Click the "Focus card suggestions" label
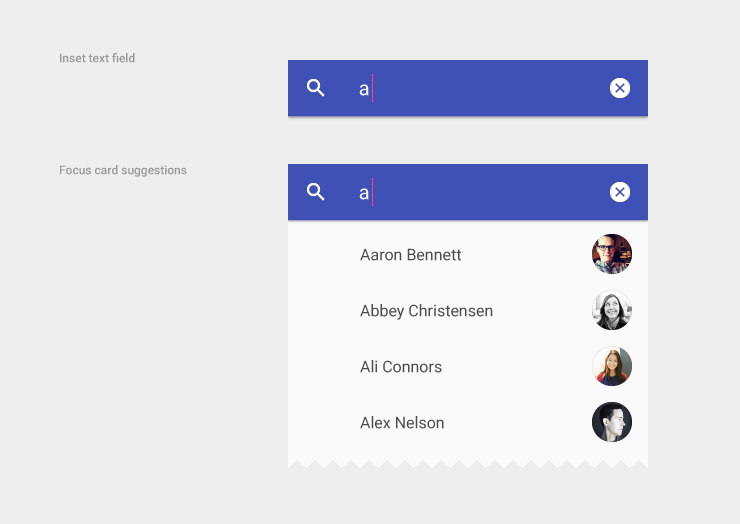Viewport: 740px width, 524px height. (123, 170)
